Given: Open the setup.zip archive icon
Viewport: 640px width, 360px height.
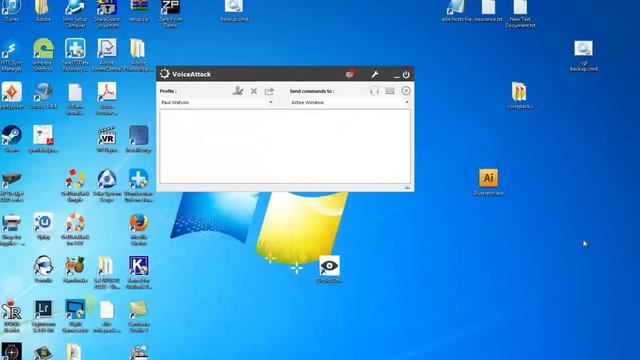Looking at the screenshot, I should click(x=139, y=11).
